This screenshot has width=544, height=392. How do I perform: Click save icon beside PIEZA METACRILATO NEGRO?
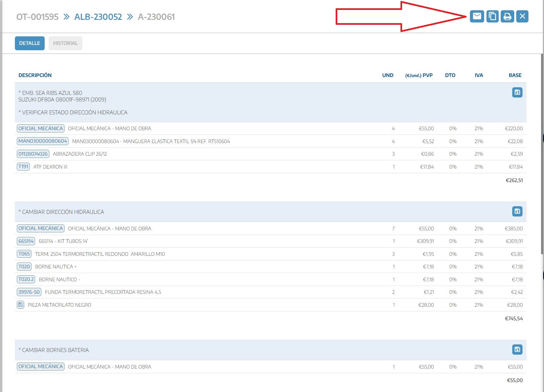tap(21, 305)
